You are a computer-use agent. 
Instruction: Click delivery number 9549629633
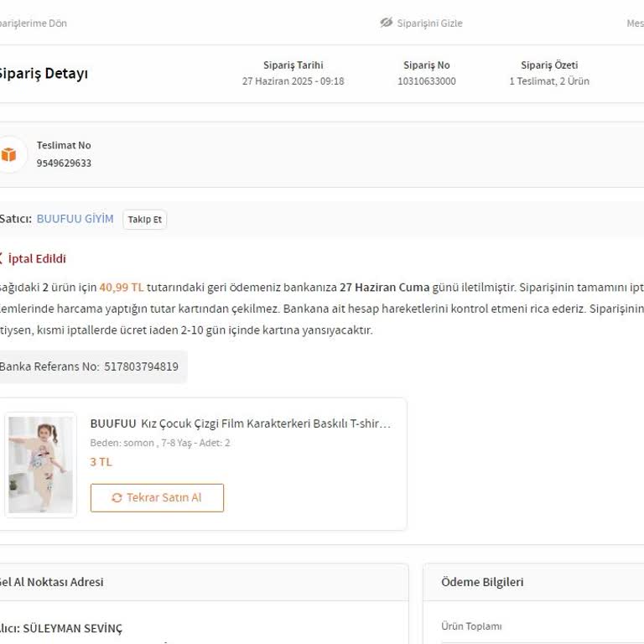(x=64, y=164)
